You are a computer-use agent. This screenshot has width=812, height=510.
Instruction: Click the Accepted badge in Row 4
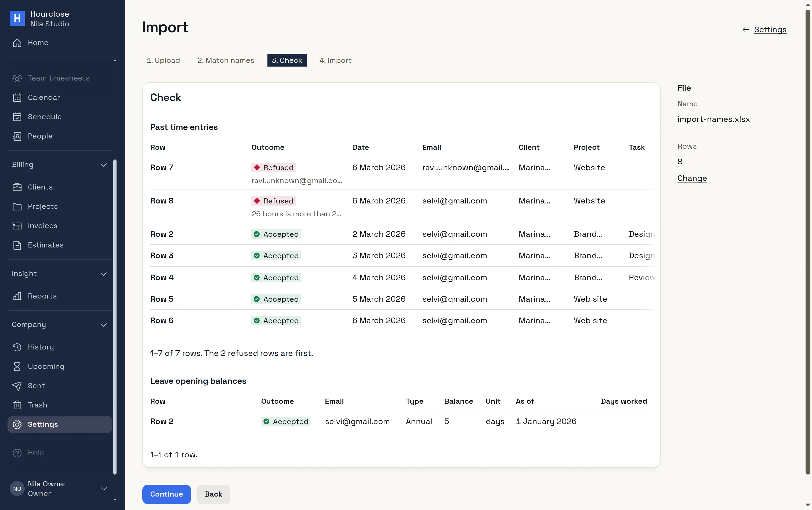[x=276, y=278]
